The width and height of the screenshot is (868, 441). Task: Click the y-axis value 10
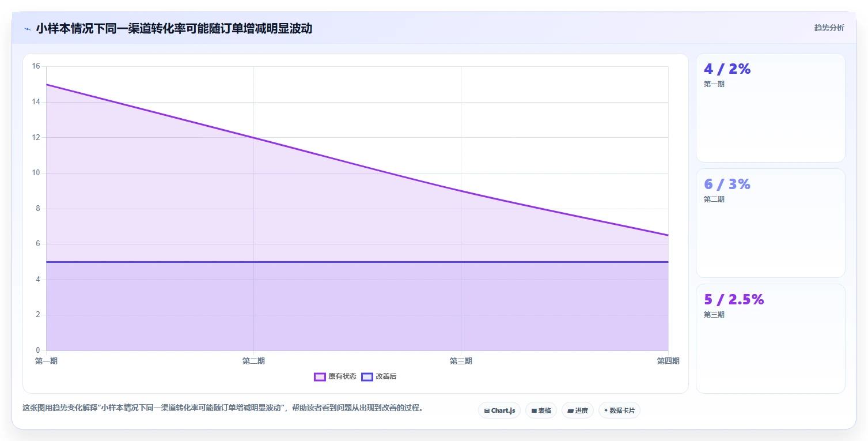click(x=36, y=173)
